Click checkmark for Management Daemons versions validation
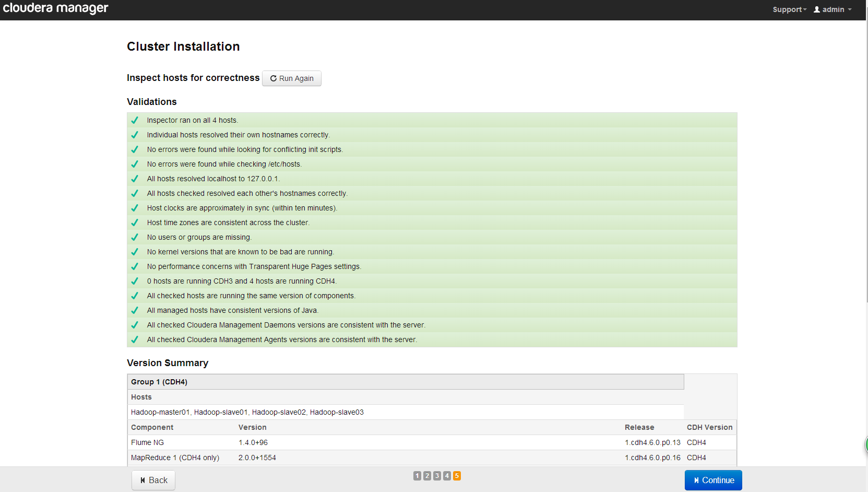 click(x=135, y=325)
